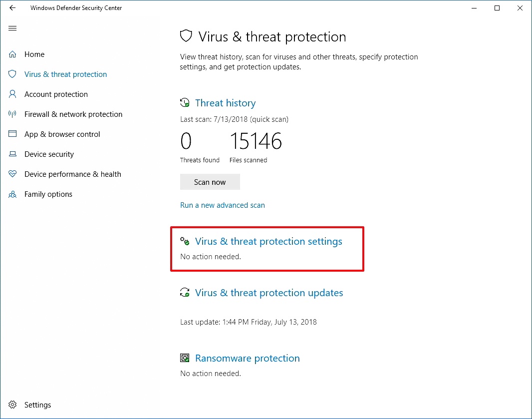Open the Settings gear icon
This screenshot has height=419, width=532.
12,405
